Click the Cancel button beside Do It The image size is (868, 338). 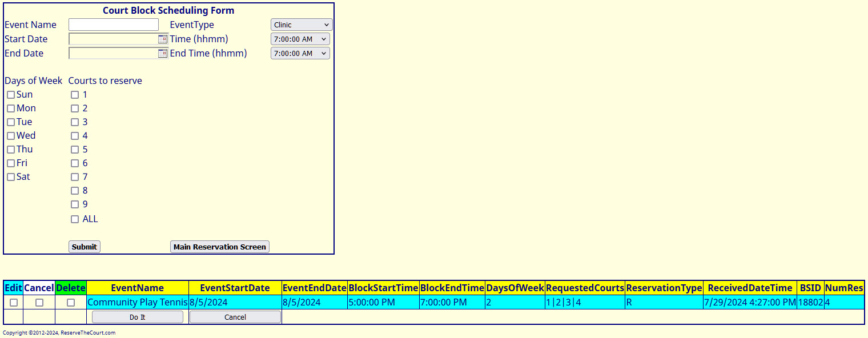(x=235, y=317)
